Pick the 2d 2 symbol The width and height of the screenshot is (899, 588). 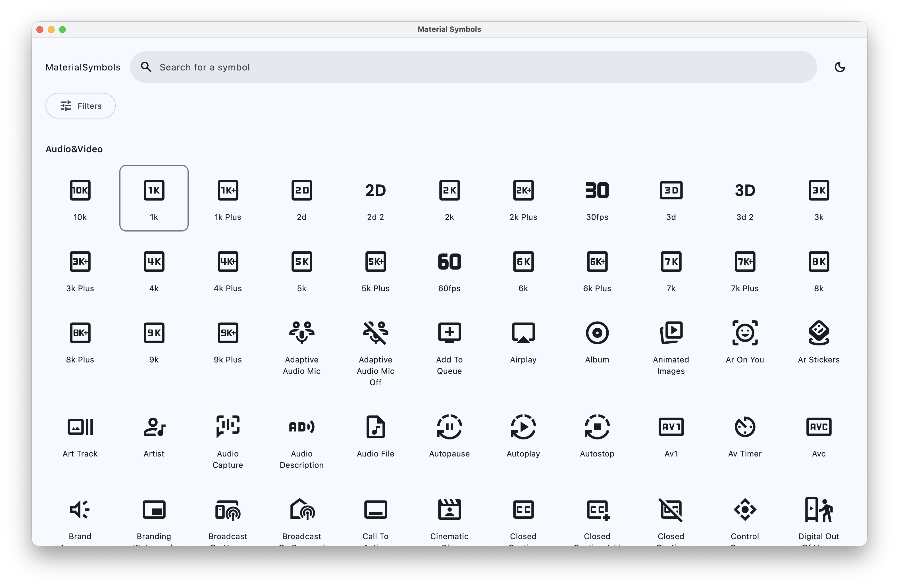coord(375,190)
